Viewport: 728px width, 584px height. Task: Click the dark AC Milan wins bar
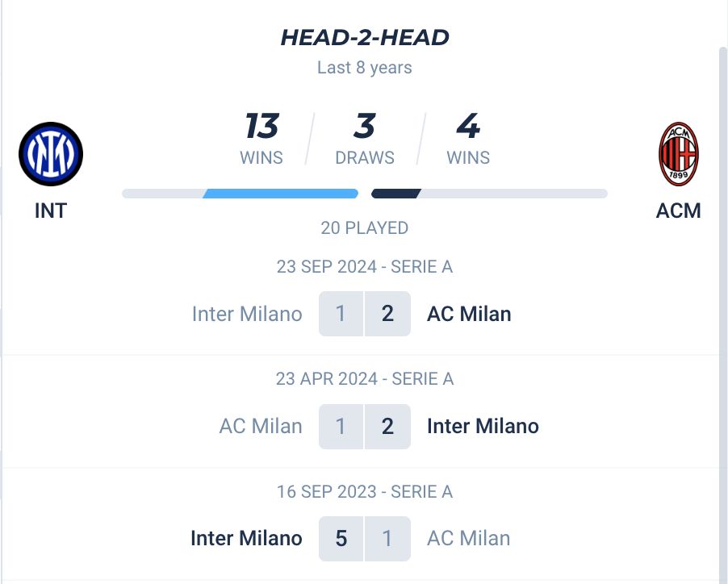[x=395, y=194]
